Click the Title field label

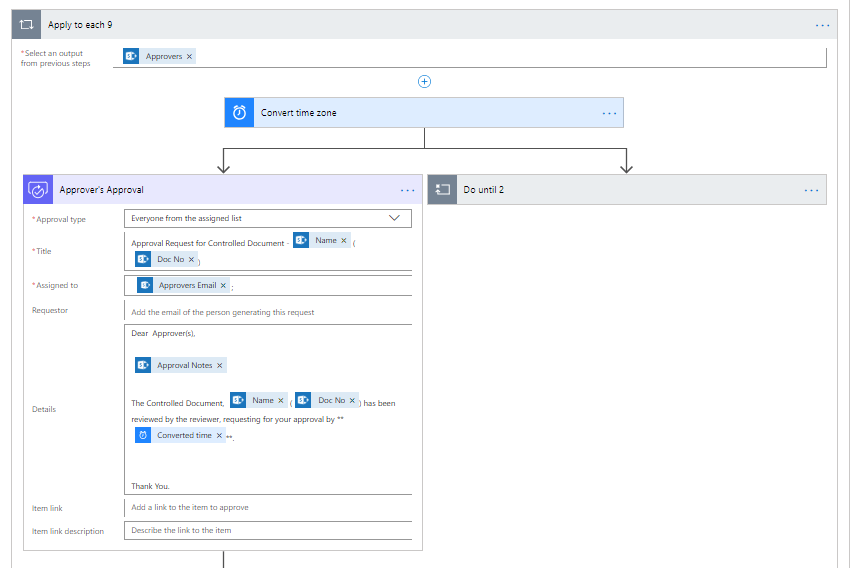click(x=43, y=251)
